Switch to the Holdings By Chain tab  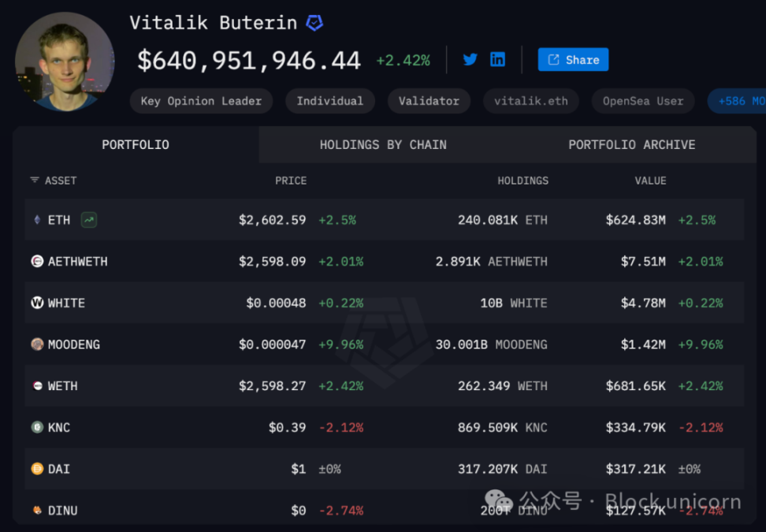coord(383,145)
